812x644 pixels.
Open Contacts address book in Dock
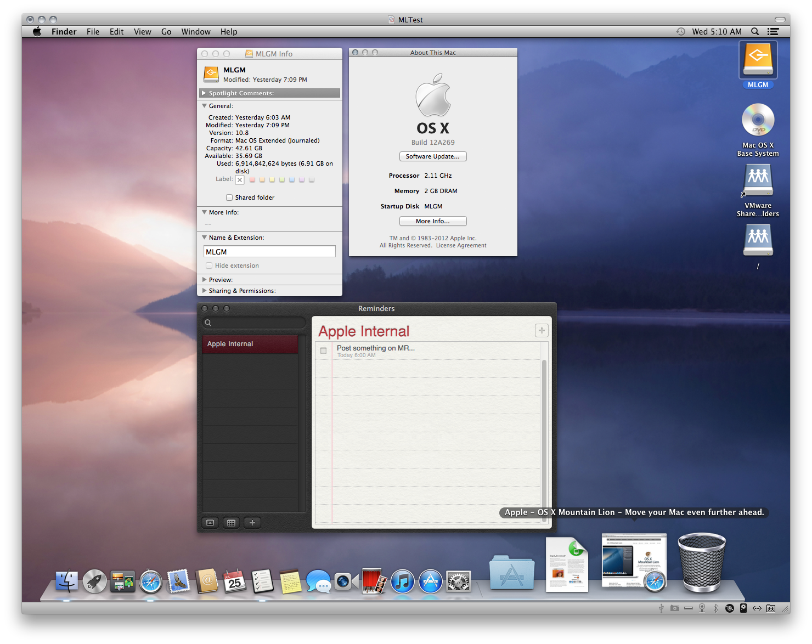click(x=207, y=581)
